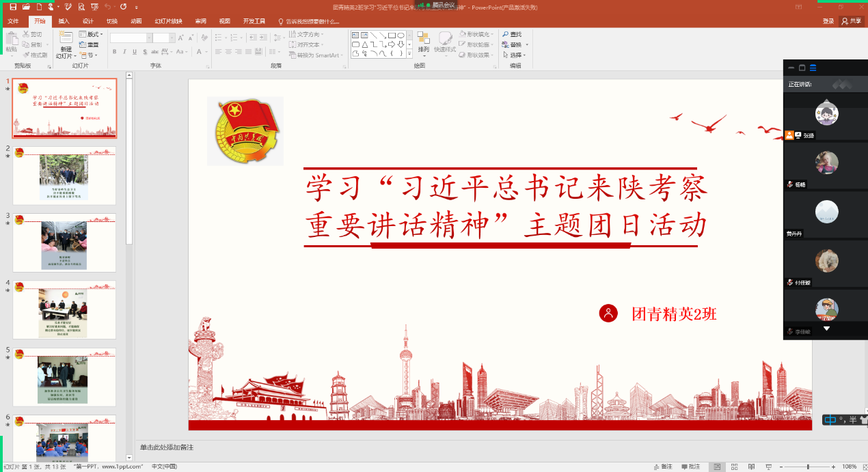This screenshot has height=472, width=868.
Task: Select the oval shape in shapes gallery
Action: [x=401, y=36]
